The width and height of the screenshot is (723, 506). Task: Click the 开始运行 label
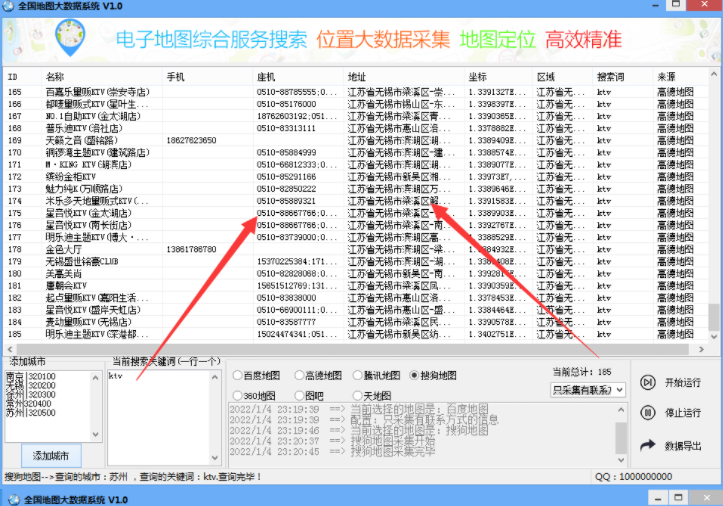tap(682, 382)
